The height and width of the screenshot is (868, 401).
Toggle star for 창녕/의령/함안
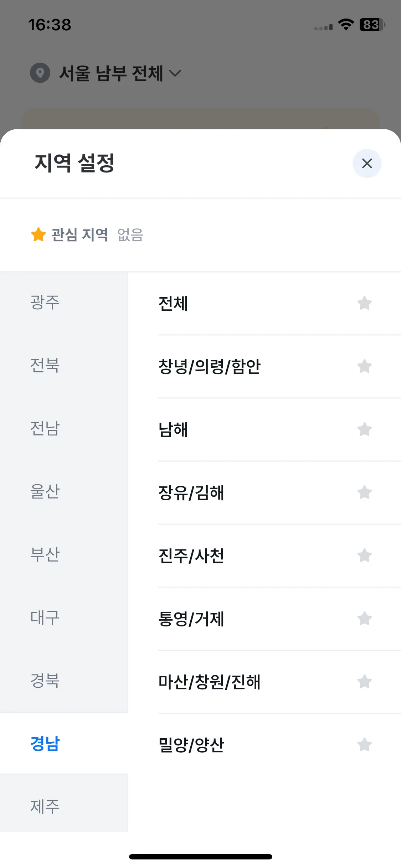(x=364, y=366)
